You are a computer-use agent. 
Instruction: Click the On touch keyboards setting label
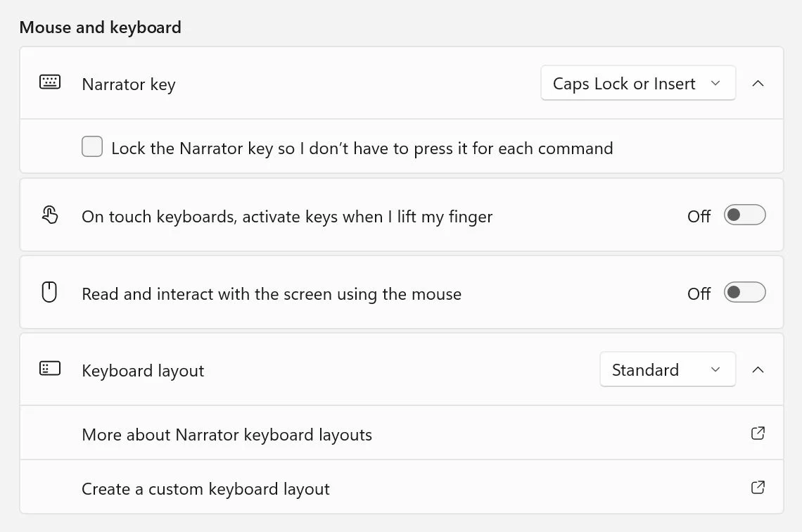[287, 217]
